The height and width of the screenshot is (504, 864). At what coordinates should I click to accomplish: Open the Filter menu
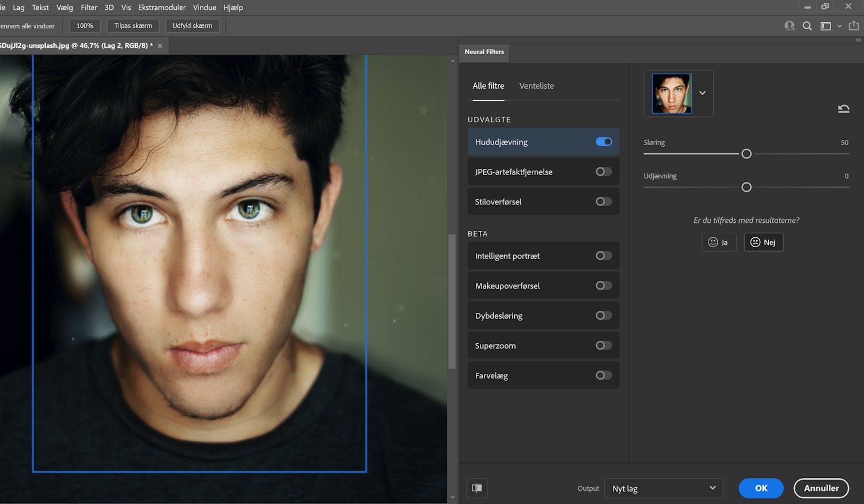pos(89,7)
